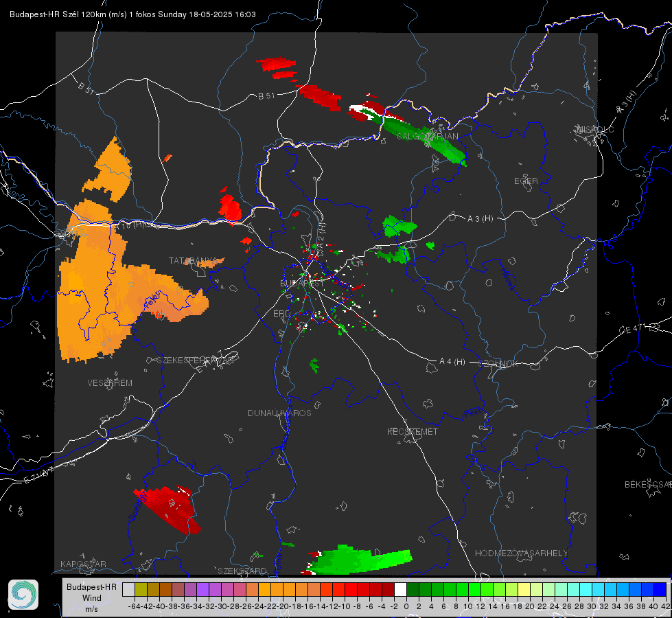Image resolution: width=672 pixels, height=618 pixels.
Task: Select the MISKOLC city label
Action: point(595,129)
